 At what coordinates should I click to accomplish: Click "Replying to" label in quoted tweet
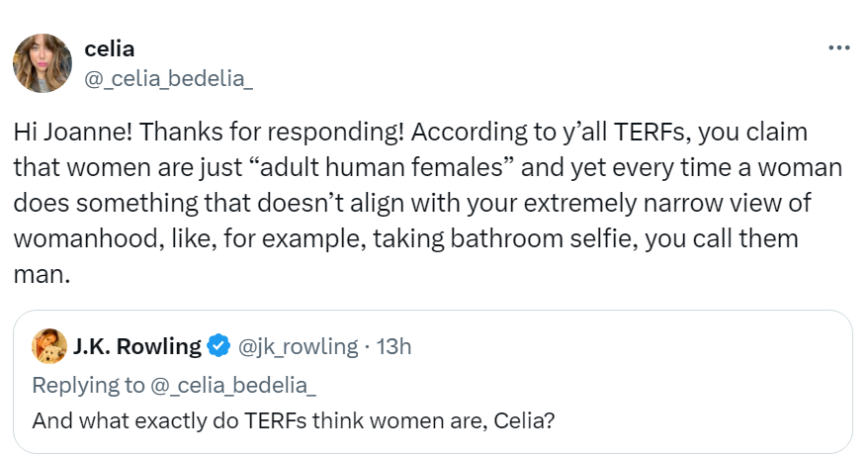(x=87, y=384)
